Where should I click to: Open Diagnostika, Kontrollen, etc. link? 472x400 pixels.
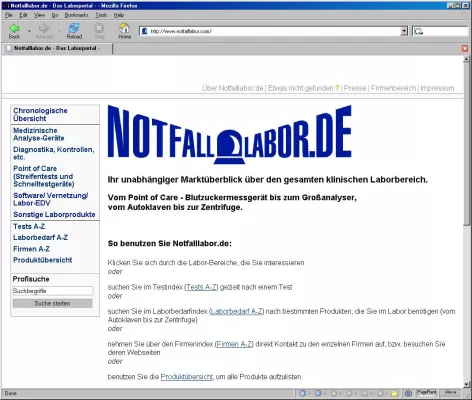click(x=54, y=153)
